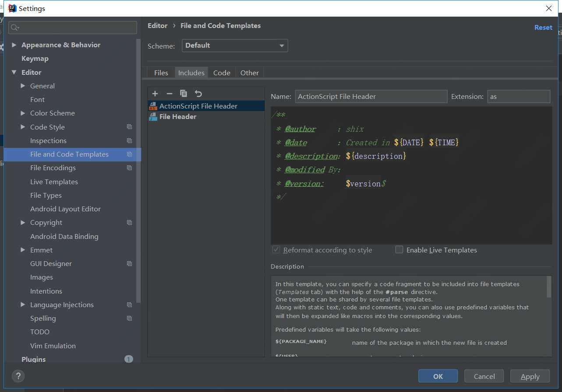Click the @author tag in the template editor

(300, 129)
